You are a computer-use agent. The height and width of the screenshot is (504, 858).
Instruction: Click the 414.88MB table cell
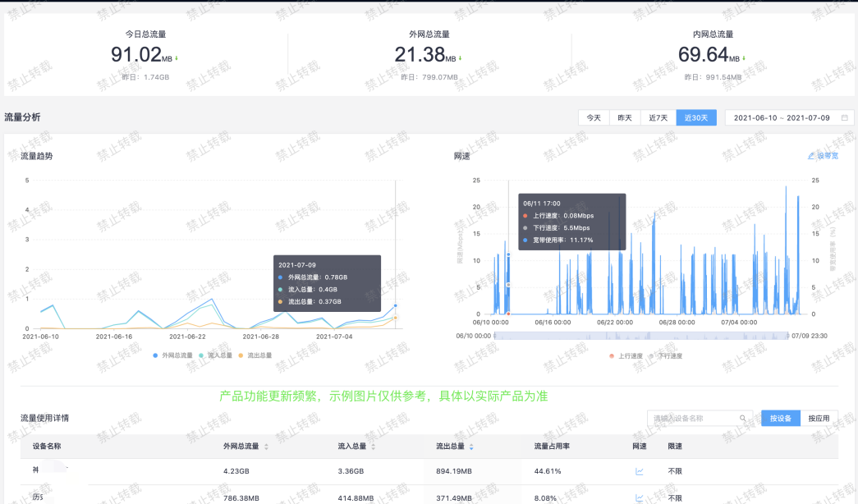356,498
